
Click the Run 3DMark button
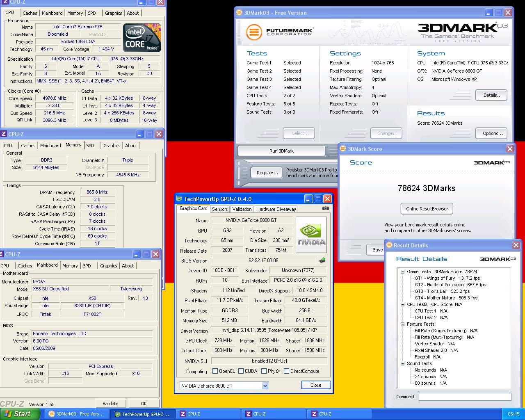(x=281, y=151)
